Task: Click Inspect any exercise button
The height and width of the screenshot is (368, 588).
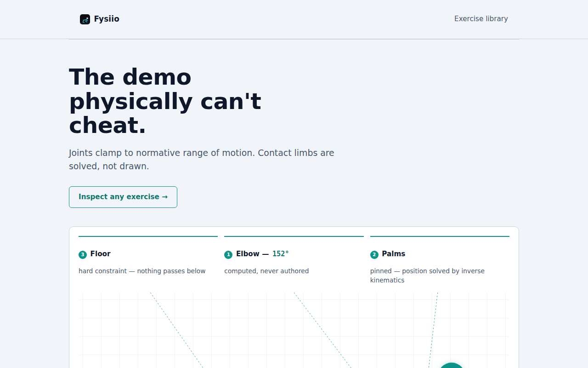Action: click(123, 197)
